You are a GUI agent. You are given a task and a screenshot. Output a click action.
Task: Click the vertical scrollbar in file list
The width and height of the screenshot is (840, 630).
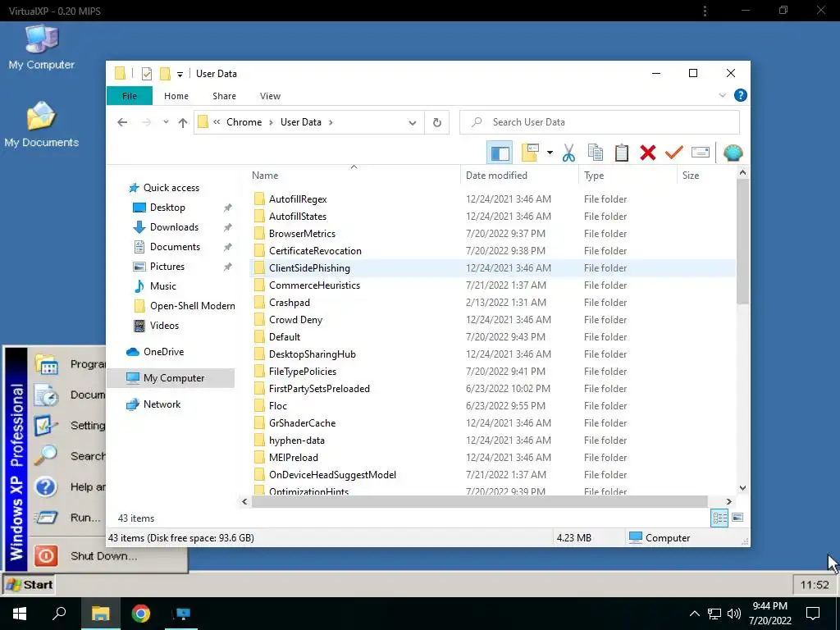click(x=742, y=242)
